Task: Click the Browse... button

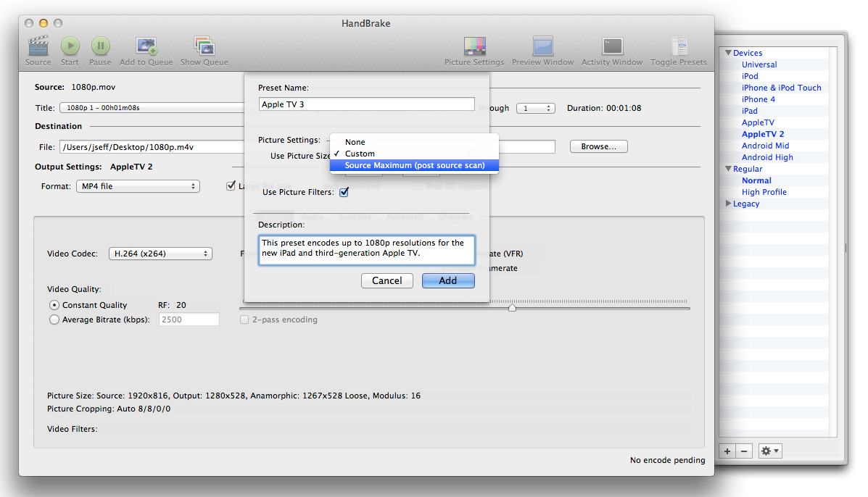Action: (599, 146)
